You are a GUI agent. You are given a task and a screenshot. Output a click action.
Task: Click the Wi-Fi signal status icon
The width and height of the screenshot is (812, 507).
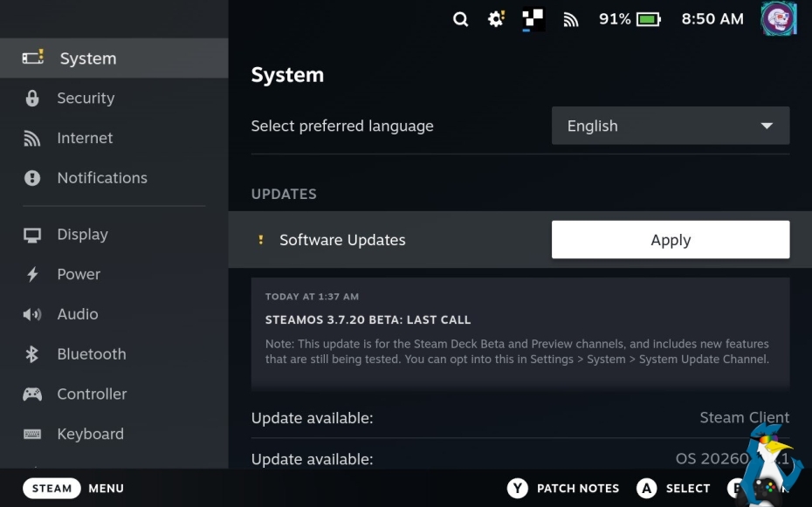pos(571,19)
